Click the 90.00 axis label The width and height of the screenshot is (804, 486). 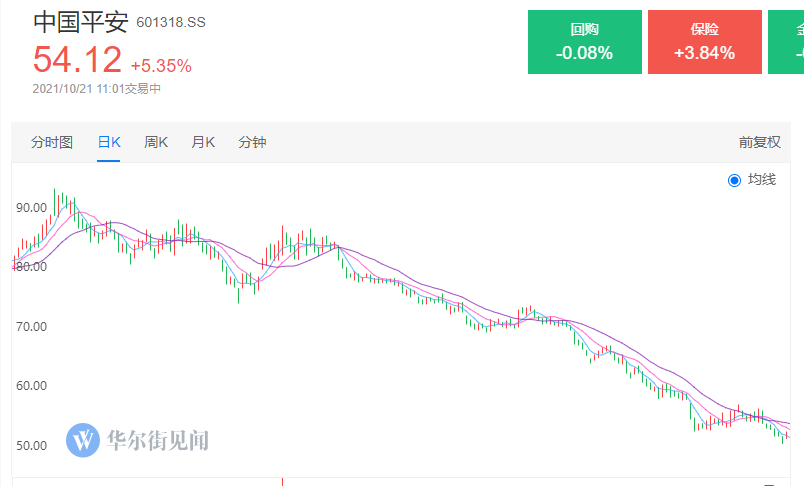pyautogui.click(x=31, y=208)
